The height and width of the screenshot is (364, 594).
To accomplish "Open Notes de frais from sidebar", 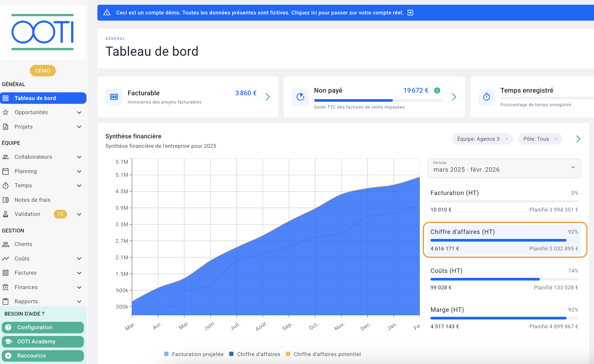I will pos(32,200).
